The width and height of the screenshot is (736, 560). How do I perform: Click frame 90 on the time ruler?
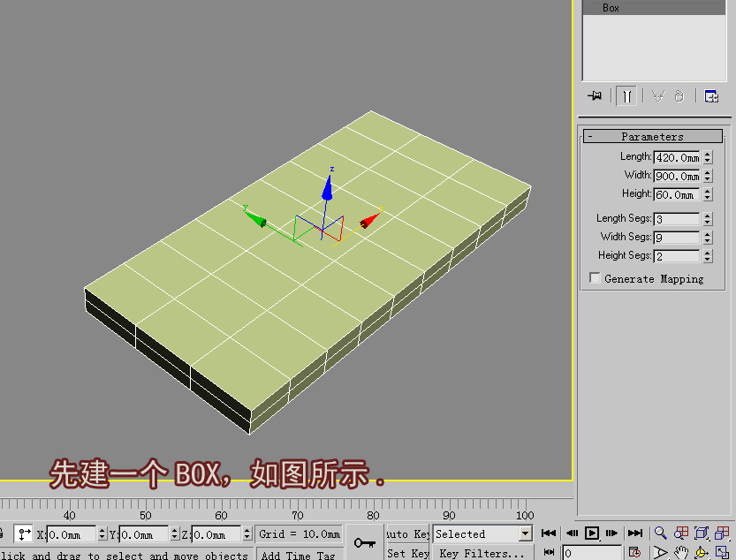point(449,515)
